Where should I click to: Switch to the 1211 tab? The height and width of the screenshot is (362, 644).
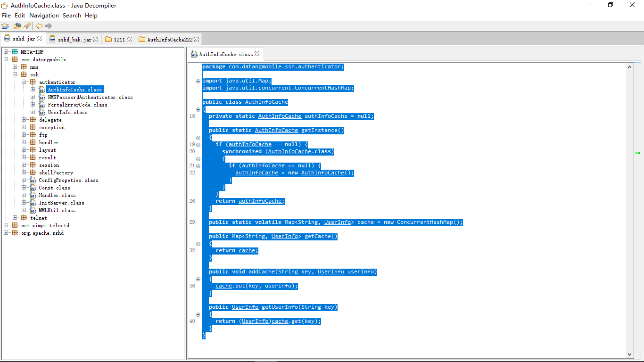pos(119,40)
